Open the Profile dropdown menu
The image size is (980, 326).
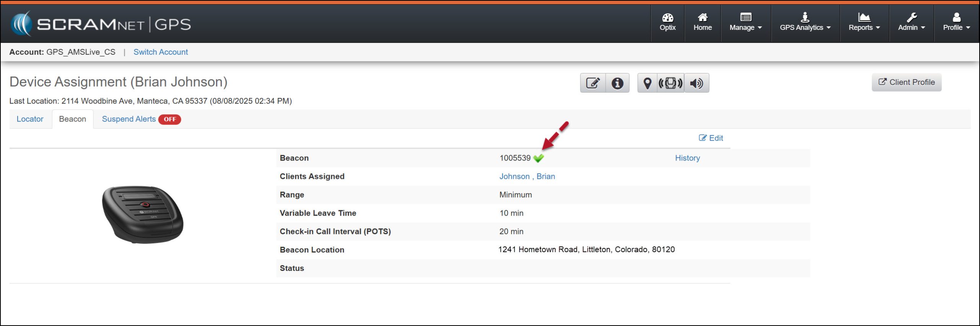point(956,22)
